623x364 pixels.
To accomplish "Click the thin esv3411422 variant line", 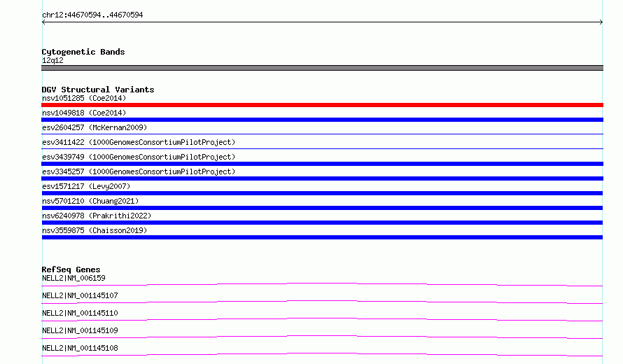I will pyautogui.click(x=322, y=148).
